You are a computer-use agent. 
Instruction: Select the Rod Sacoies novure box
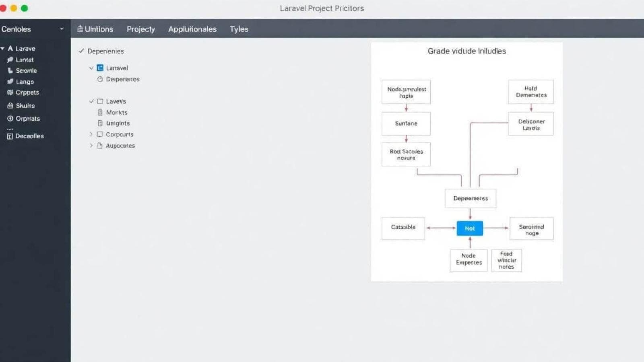(x=406, y=154)
